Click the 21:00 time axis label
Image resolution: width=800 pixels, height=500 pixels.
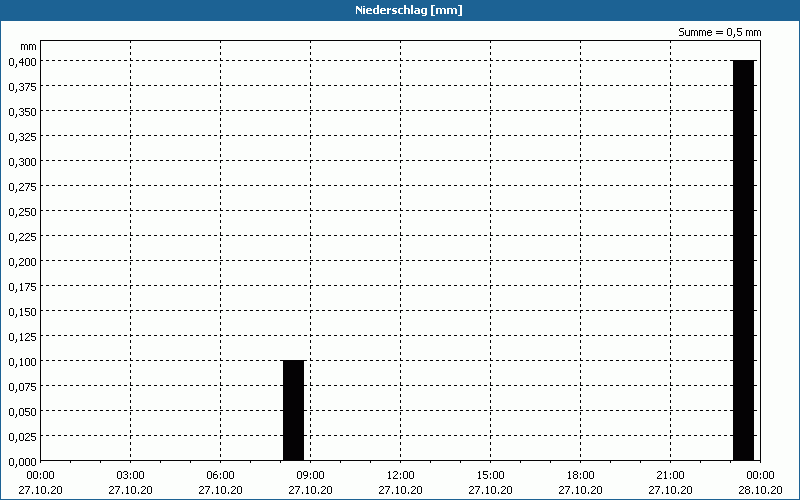[670, 476]
